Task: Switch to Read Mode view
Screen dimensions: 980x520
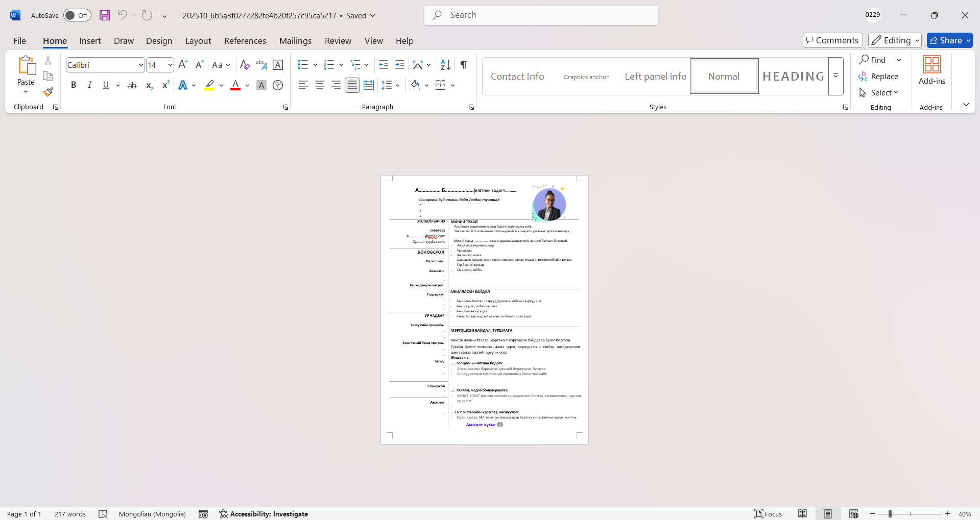Action: (802, 514)
